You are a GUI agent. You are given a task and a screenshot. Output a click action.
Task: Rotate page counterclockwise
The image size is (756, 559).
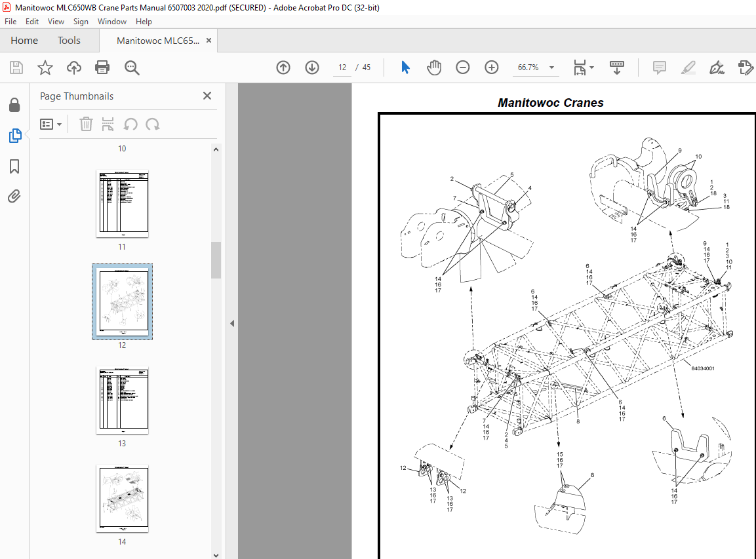(130, 125)
